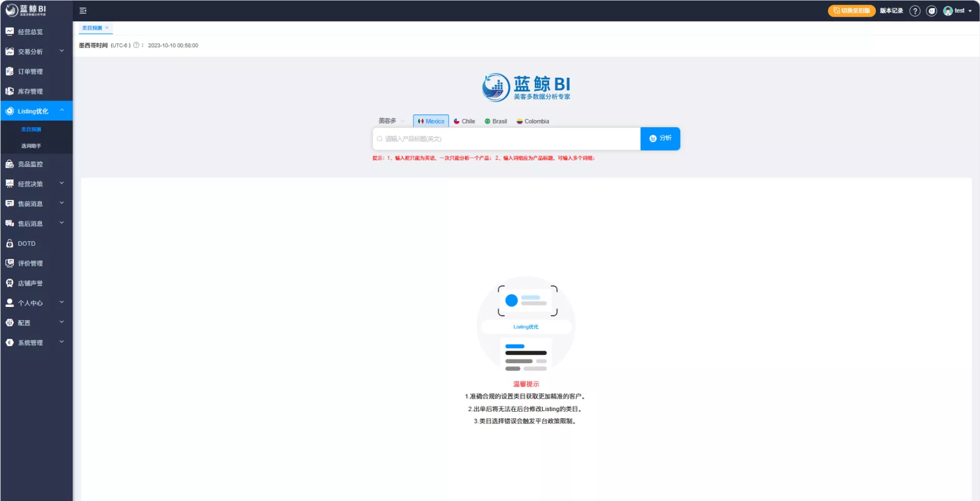Viewport: 980px width, 501px height.
Task: Click the 评价管理 monitor icon
Action: [10, 263]
